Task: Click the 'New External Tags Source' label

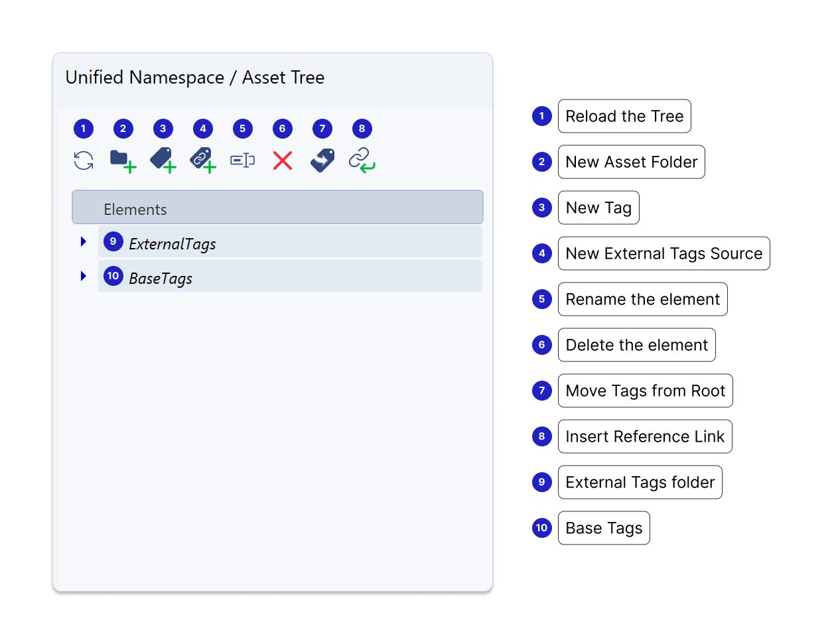Action: (x=663, y=254)
